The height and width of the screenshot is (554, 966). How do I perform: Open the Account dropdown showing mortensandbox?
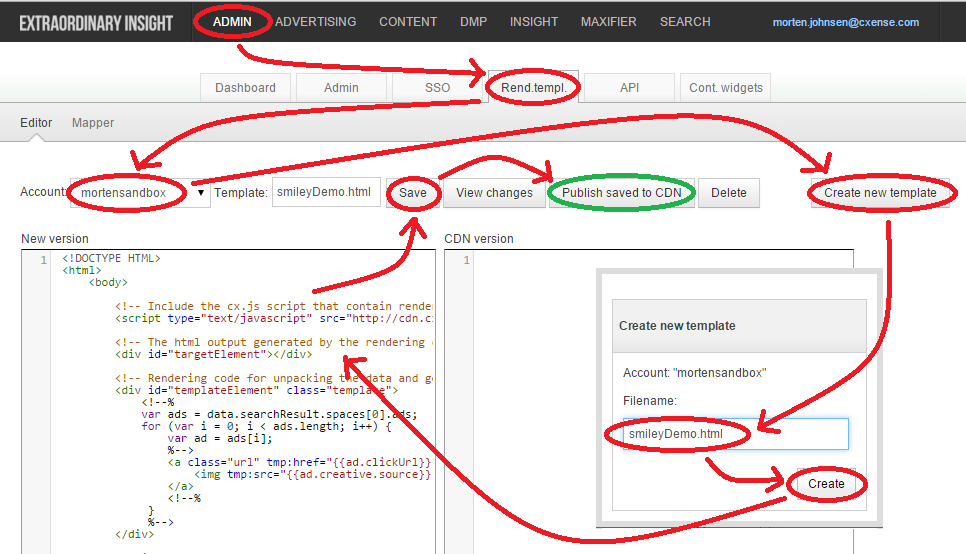pos(140,193)
